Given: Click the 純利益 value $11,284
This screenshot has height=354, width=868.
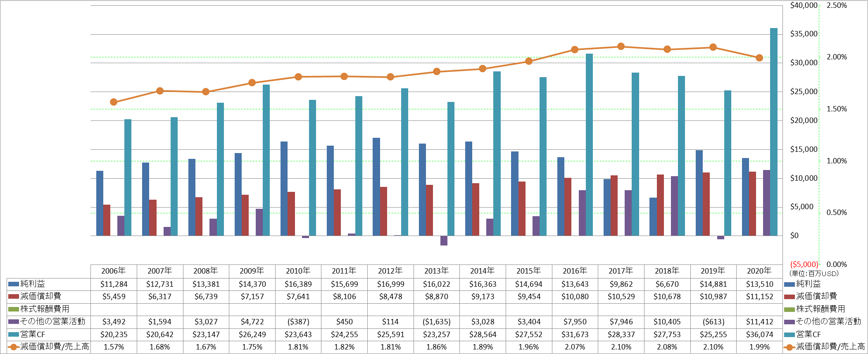Looking at the screenshot, I should 114,284.
